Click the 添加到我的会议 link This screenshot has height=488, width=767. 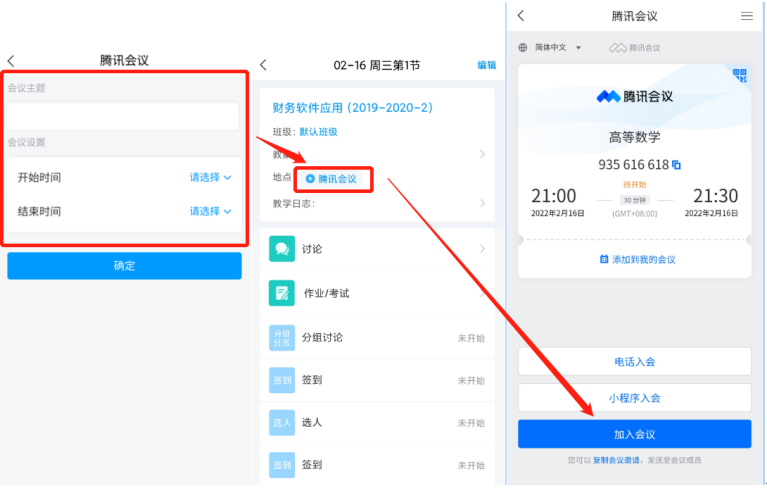tap(637, 260)
